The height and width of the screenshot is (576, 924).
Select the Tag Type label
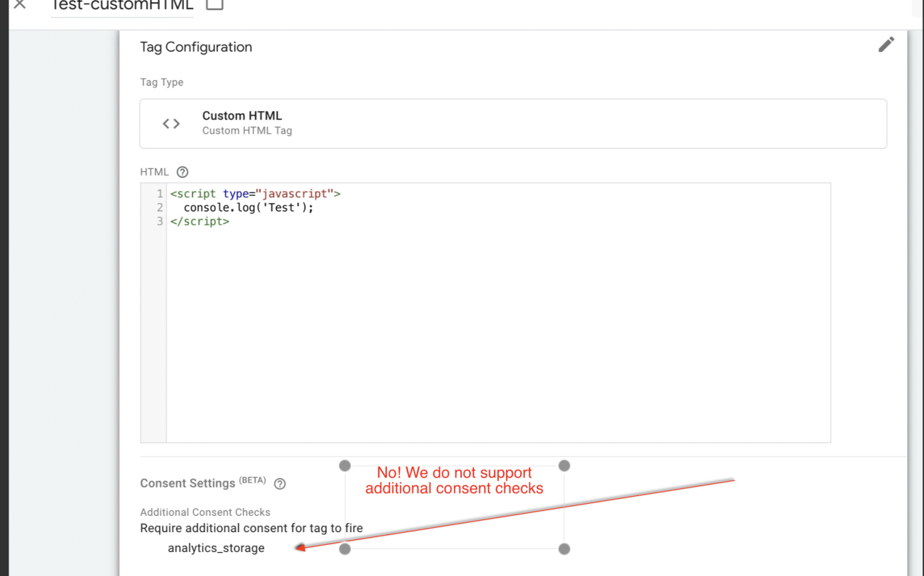click(x=161, y=82)
